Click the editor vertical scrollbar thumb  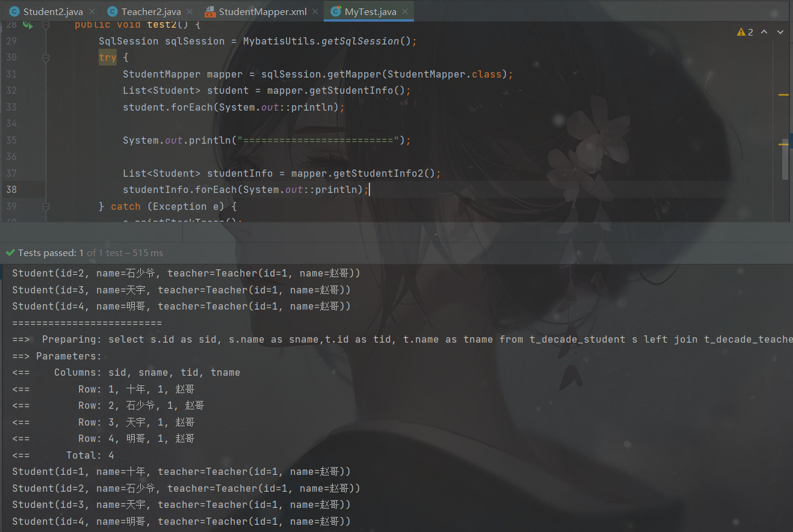[785, 159]
